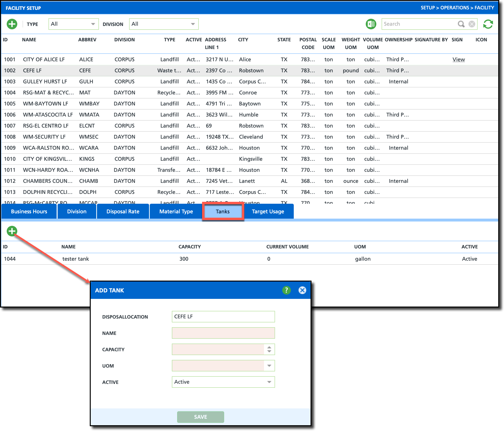The image size is (504, 431).
Task: Export facility list to Excel
Action: tap(371, 24)
